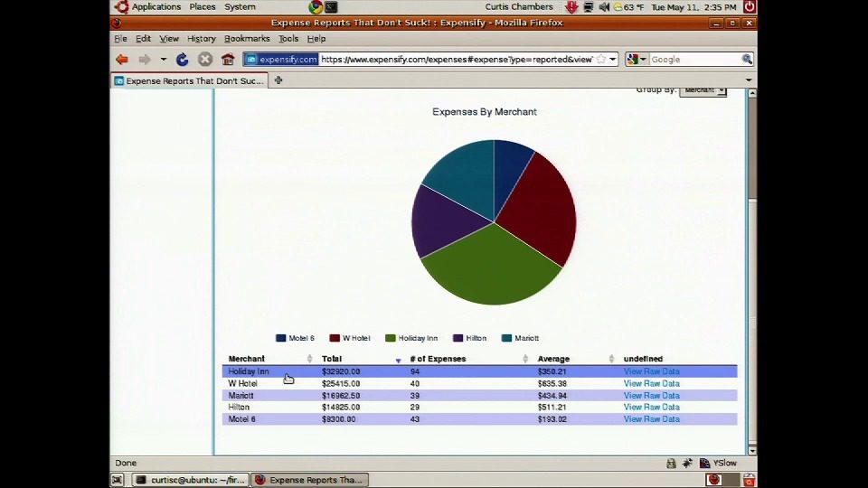The width and height of the screenshot is (868, 488).
Task: Launch Chrome from the top panel icon
Action: coord(316,6)
